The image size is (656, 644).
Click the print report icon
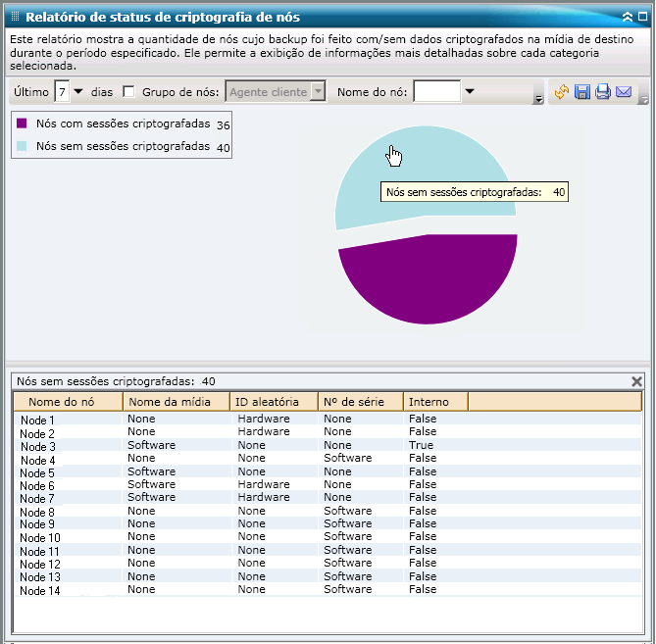click(x=602, y=92)
